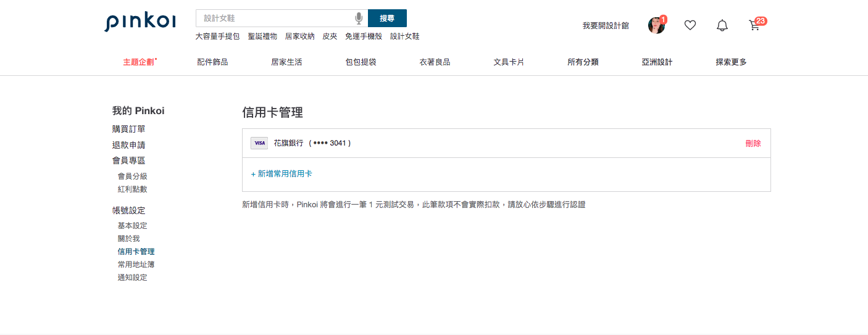Open 通知設定 in sidebar
Screen dimensions: 868x335
[132, 278]
